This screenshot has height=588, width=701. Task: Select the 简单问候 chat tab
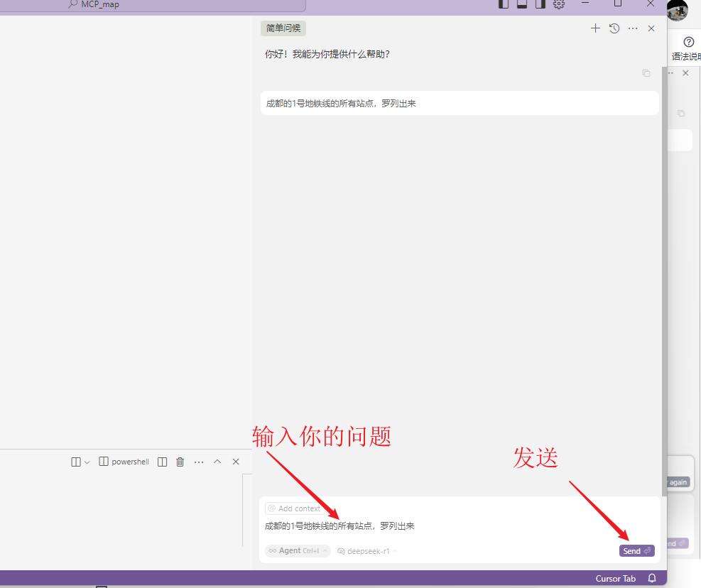283,28
